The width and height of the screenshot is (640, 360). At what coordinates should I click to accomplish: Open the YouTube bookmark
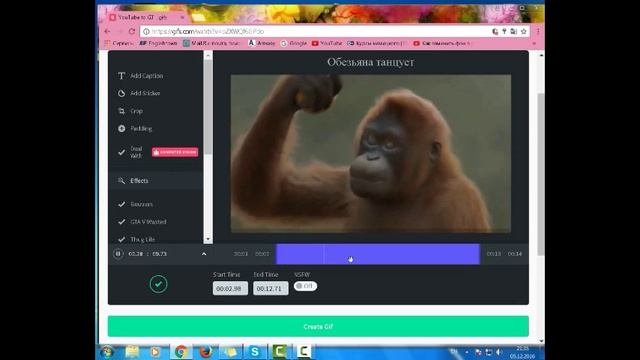click(x=327, y=43)
